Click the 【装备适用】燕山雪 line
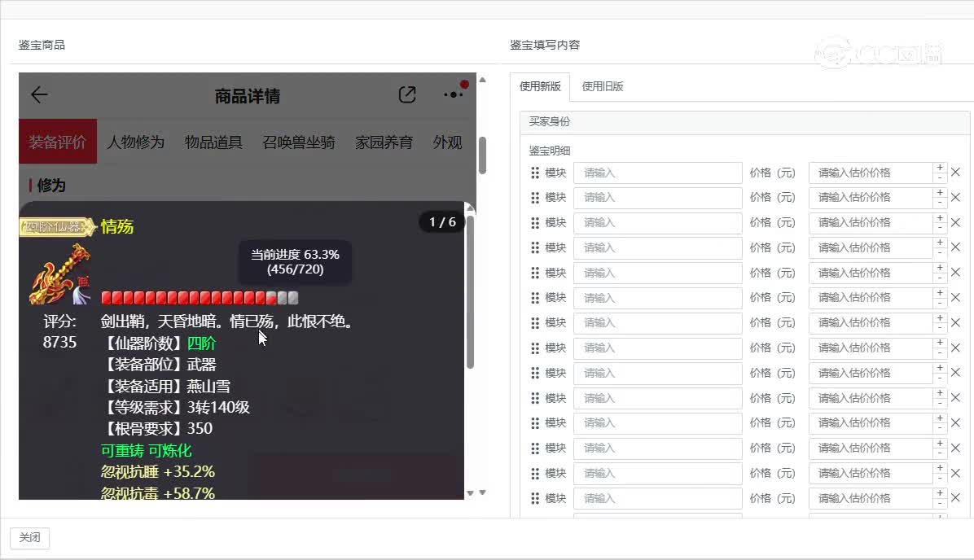This screenshot has height=560, width=974. click(x=165, y=386)
